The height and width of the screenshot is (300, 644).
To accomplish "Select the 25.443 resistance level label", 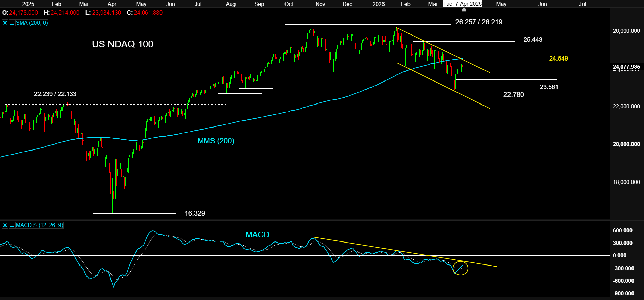I will [x=532, y=40].
